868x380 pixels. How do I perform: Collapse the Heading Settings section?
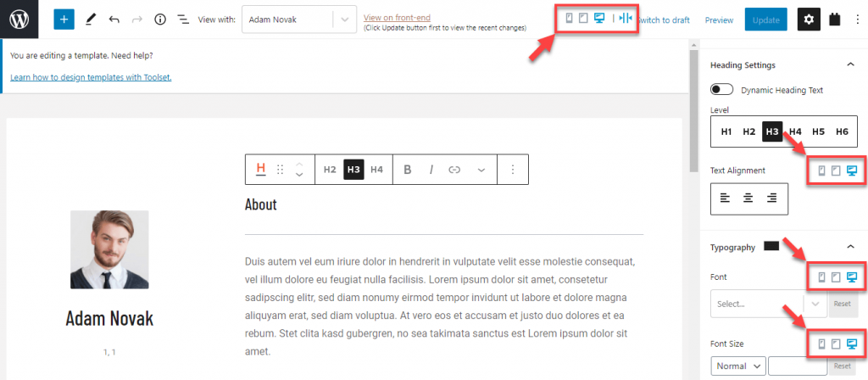(x=850, y=64)
